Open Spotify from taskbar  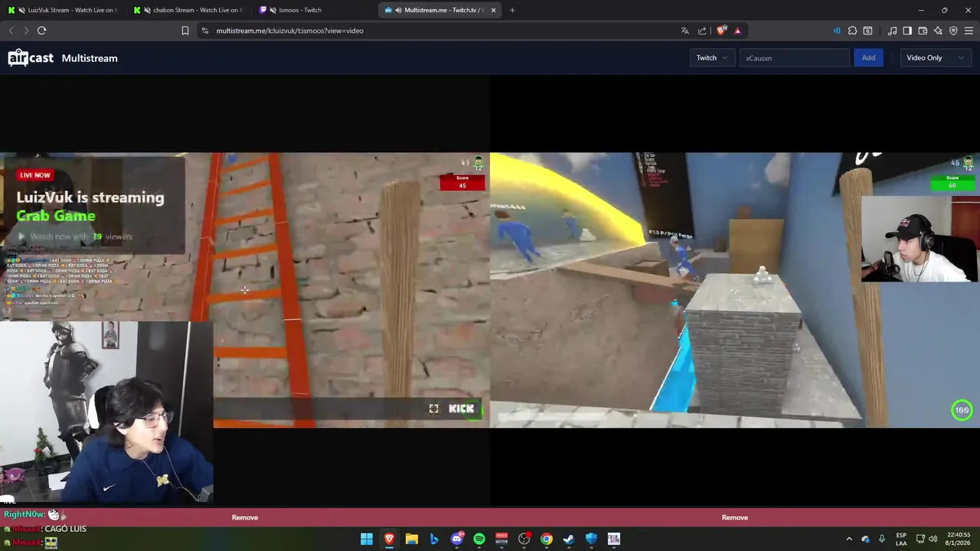click(479, 539)
